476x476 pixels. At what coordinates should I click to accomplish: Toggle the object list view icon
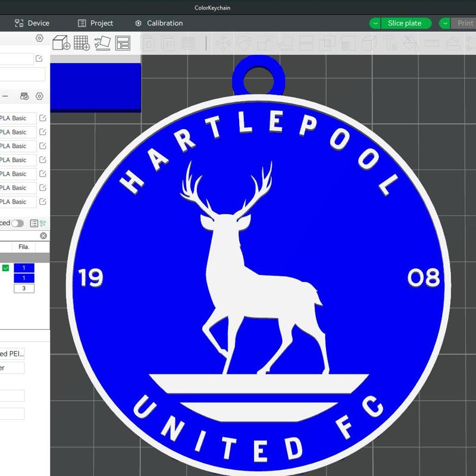pyautogui.click(x=34, y=223)
